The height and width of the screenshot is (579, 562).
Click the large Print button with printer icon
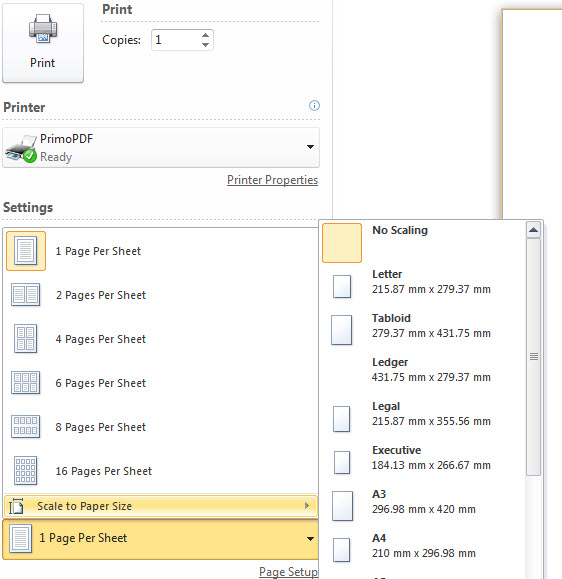43,42
